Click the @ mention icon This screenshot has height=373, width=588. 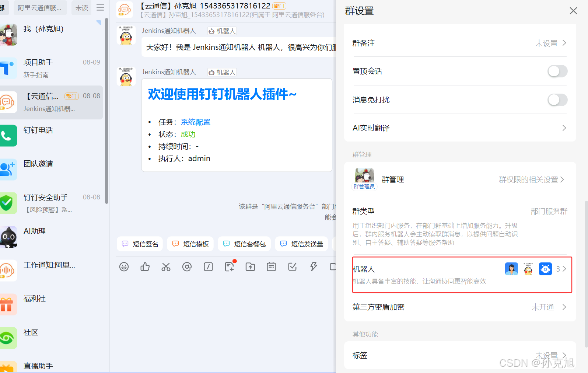pyautogui.click(x=187, y=266)
